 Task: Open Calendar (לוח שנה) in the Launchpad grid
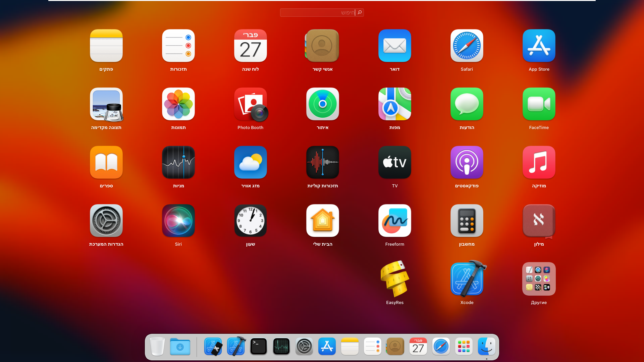click(251, 46)
